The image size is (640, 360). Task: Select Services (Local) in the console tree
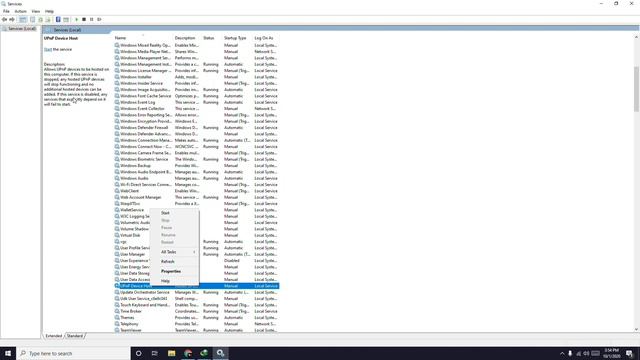pos(22,29)
